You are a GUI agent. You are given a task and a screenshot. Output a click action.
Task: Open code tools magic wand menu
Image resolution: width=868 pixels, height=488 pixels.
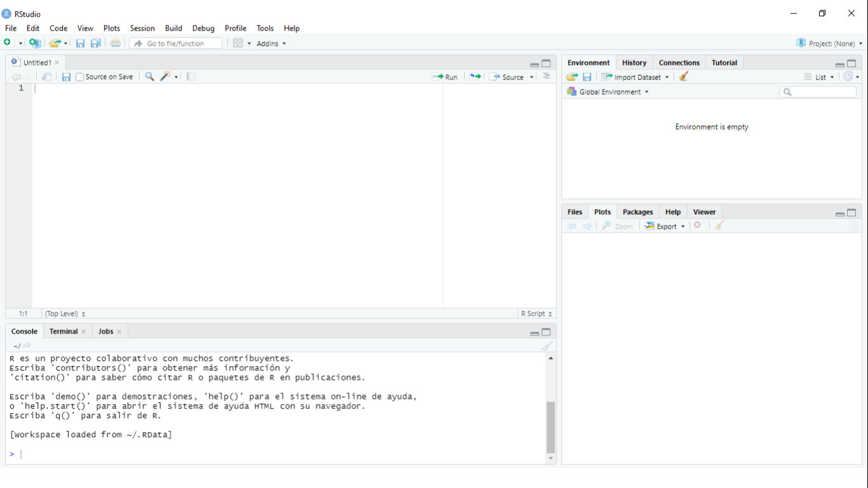(169, 76)
